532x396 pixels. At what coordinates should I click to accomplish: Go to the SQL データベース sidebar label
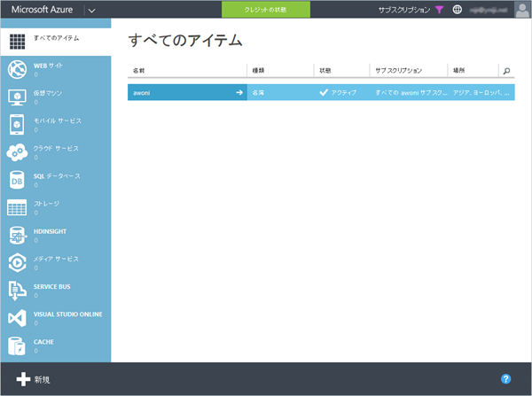(x=57, y=176)
